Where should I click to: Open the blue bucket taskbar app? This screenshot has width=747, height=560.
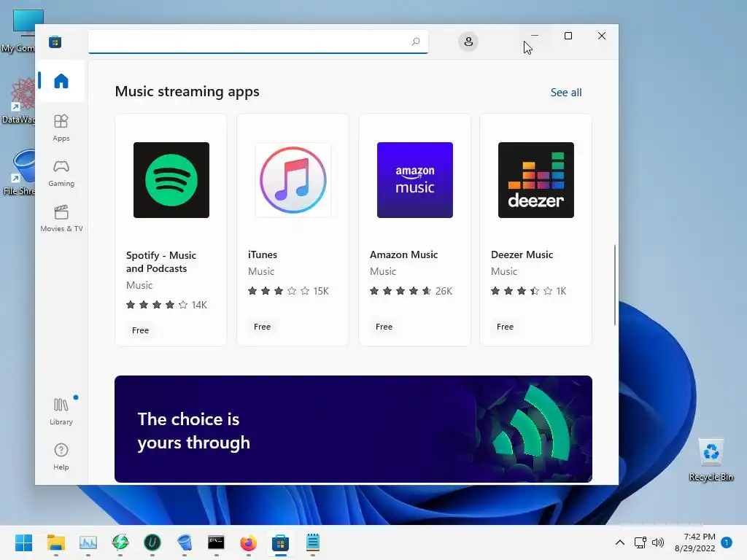(185, 542)
